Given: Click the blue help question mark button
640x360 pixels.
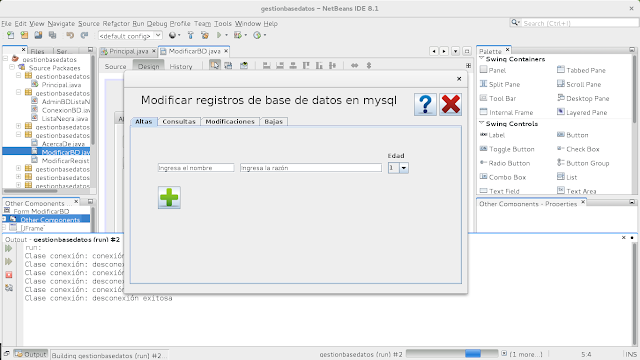Looking at the screenshot, I should point(425,104).
